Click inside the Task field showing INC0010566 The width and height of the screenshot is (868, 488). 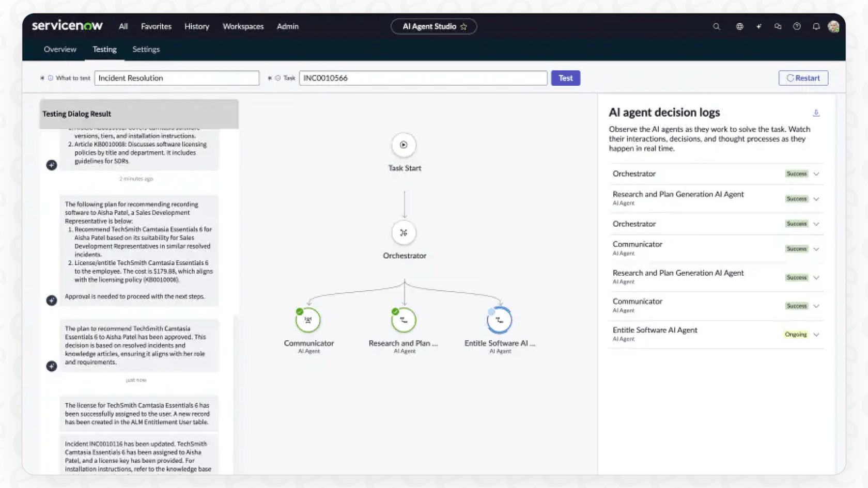(423, 78)
